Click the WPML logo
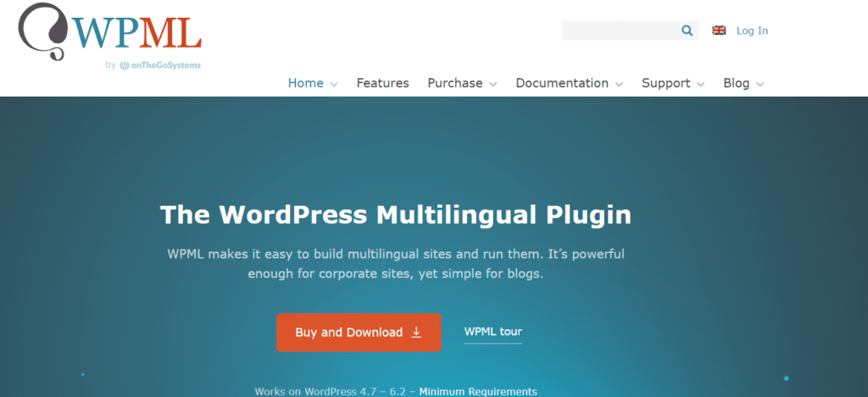 pos(109,33)
